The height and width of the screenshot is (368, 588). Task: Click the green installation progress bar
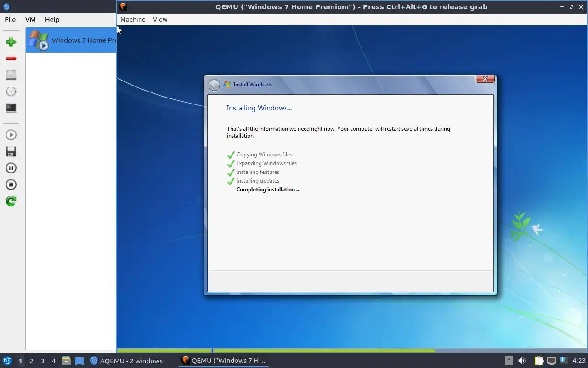pyautogui.click(x=276, y=351)
